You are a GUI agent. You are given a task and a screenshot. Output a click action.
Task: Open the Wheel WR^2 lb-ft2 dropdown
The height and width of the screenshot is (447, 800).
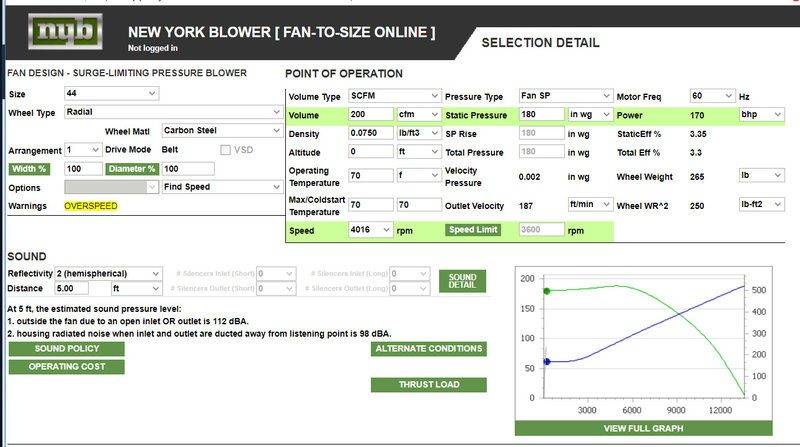(761, 204)
